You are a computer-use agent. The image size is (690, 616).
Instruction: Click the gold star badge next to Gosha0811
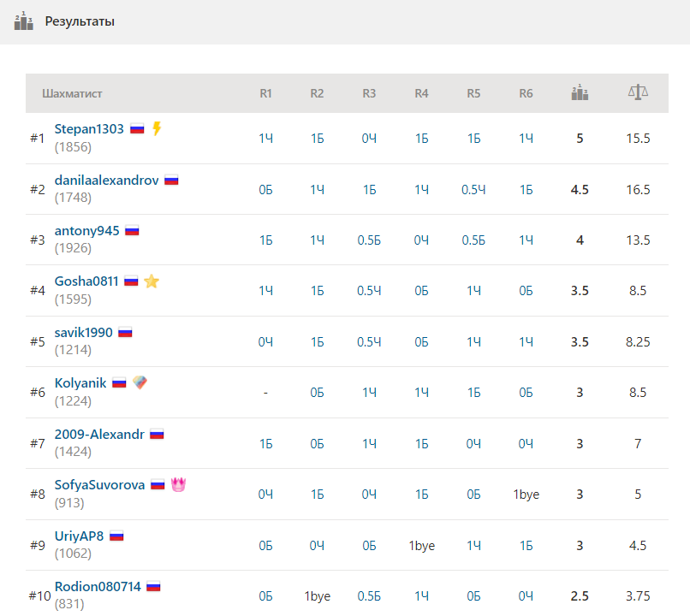pyautogui.click(x=152, y=281)
